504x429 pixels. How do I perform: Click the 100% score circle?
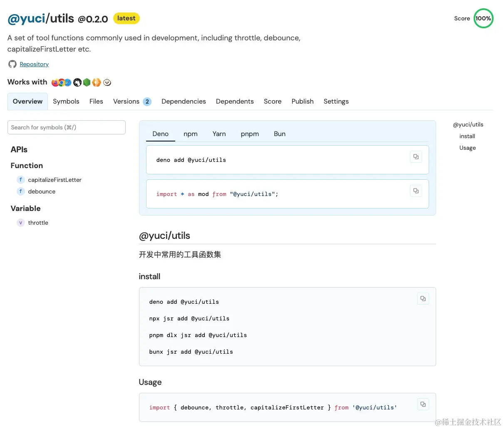pos(483,18)
